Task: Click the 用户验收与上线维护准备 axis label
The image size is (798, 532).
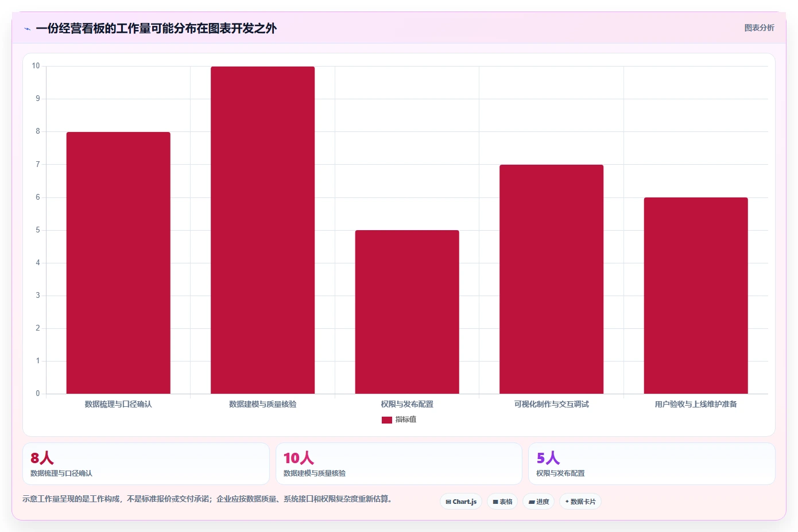Action: coord(696,404)
